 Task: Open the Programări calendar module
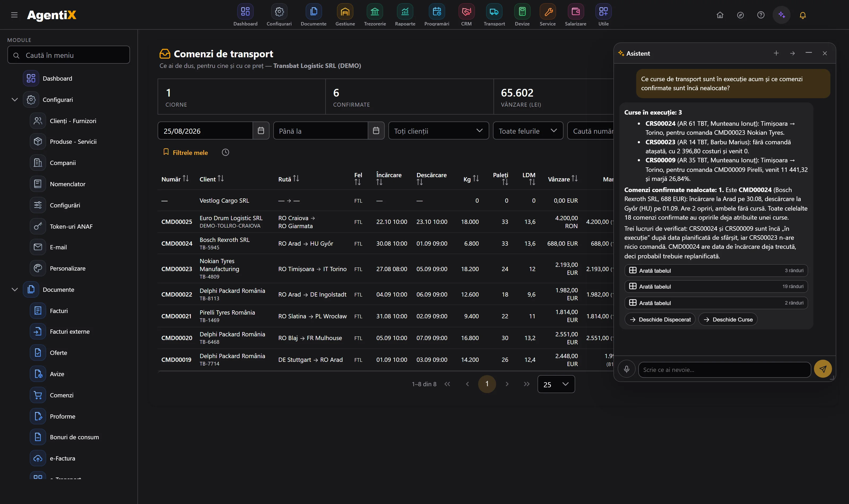pos(437,15)
